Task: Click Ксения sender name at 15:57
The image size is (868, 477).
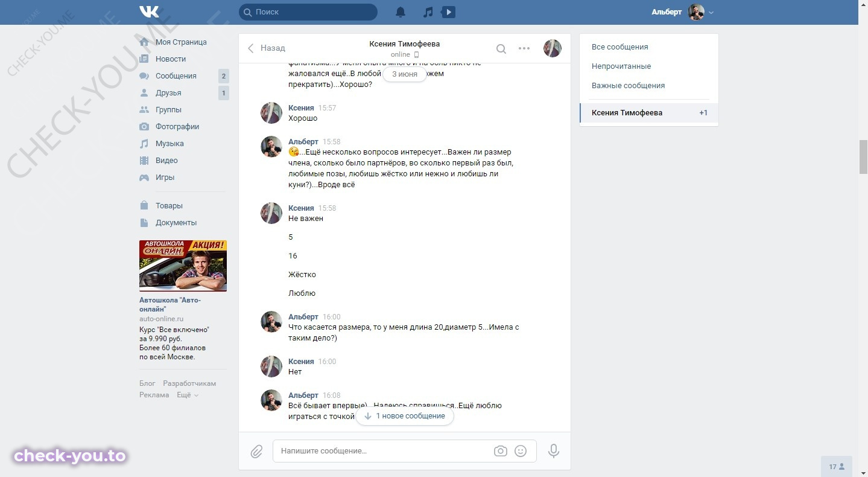Action: click(x=301, y=108)
